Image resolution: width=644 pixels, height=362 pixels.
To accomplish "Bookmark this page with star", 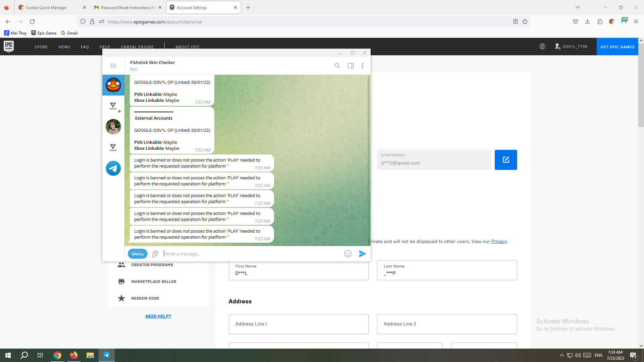I will (525, 22).
